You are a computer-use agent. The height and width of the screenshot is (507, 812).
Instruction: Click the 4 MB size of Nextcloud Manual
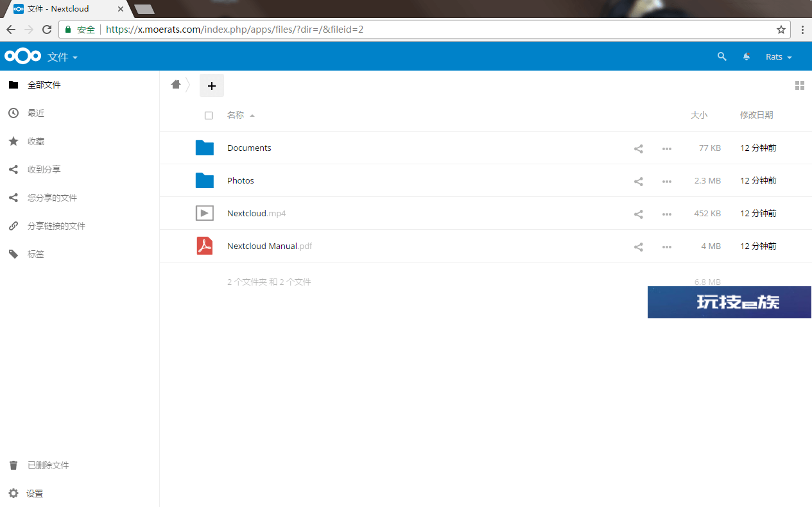click(x=711, y=246)
